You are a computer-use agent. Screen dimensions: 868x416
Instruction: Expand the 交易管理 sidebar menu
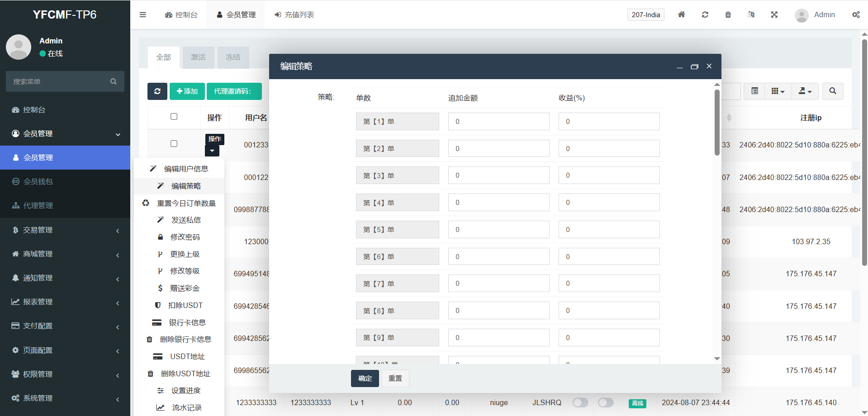65,230
